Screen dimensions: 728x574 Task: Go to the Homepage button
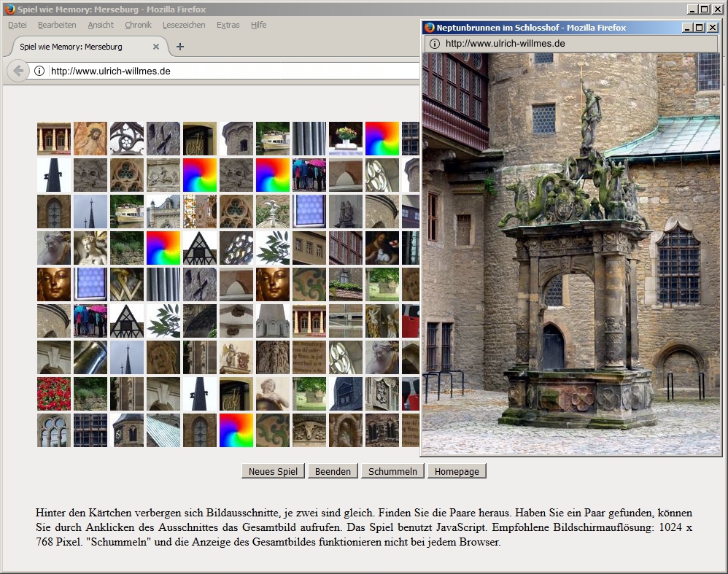coord(457,471)
